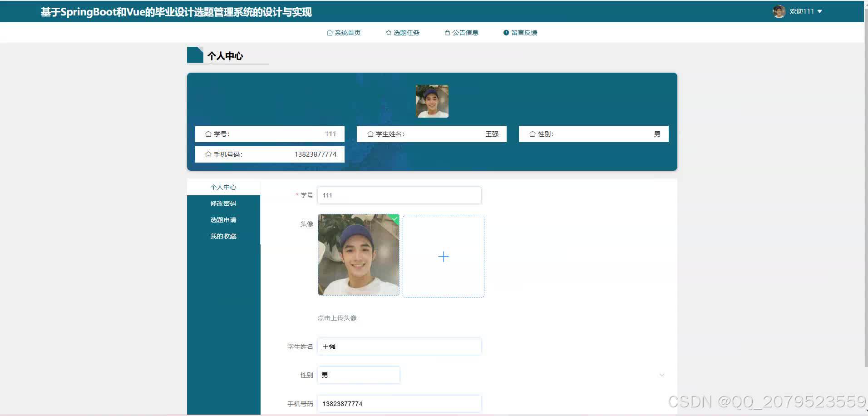Select 修改密码 in the sidebar

tap(223, 203)
